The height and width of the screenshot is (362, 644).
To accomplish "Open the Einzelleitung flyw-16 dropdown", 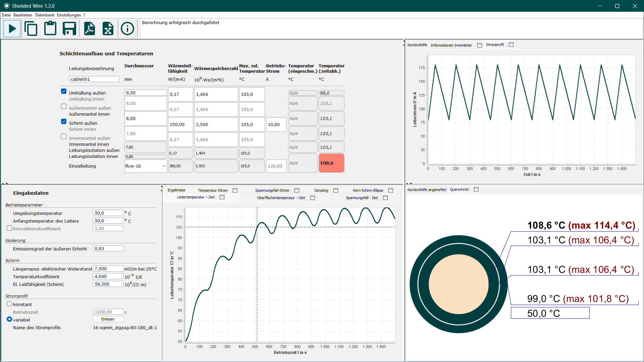I will point(146,166).
